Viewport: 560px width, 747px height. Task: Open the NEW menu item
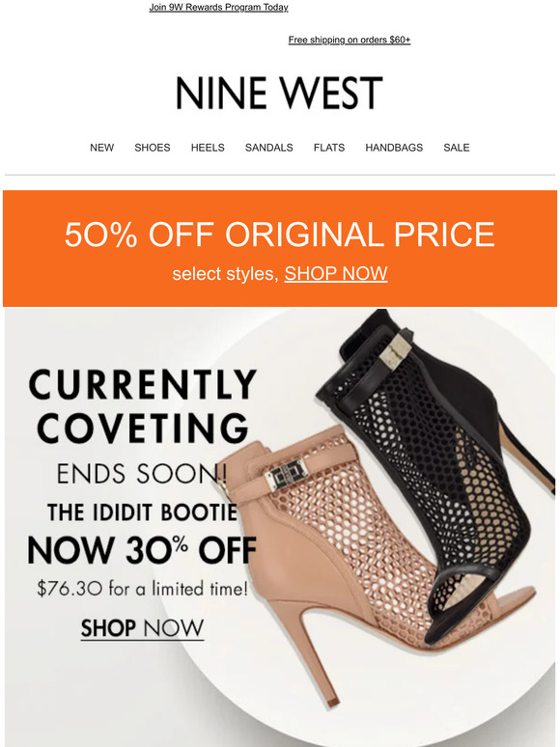(x=102, y=148)
